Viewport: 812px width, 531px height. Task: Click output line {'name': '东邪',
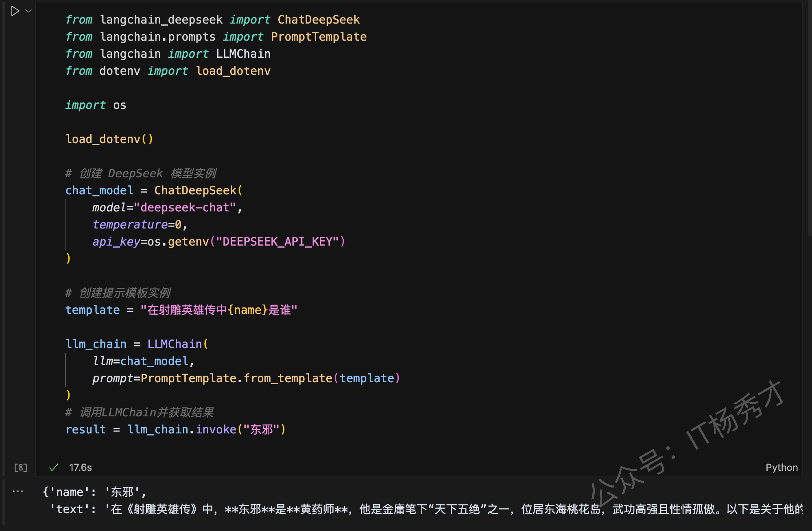94,492
